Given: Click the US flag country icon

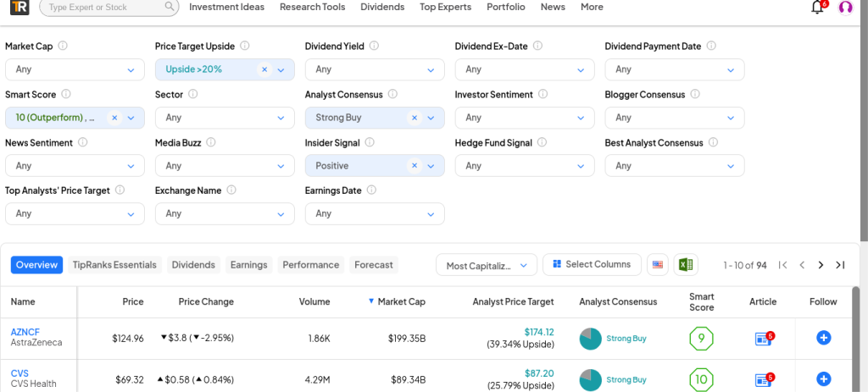Looking at the screenshot, I should (x=657, y=265).
